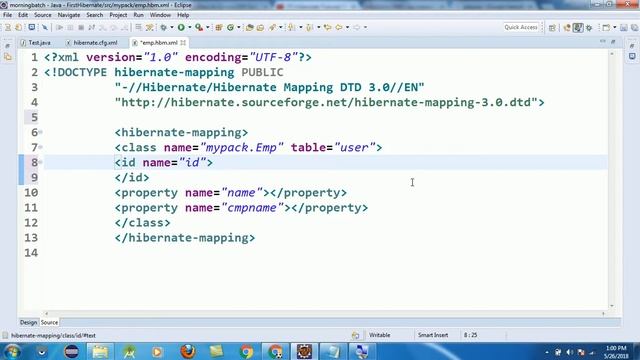The height and width of the screenshot is (360, 640).
Task: Open the Navigate menu
Action: click(69, 15)
